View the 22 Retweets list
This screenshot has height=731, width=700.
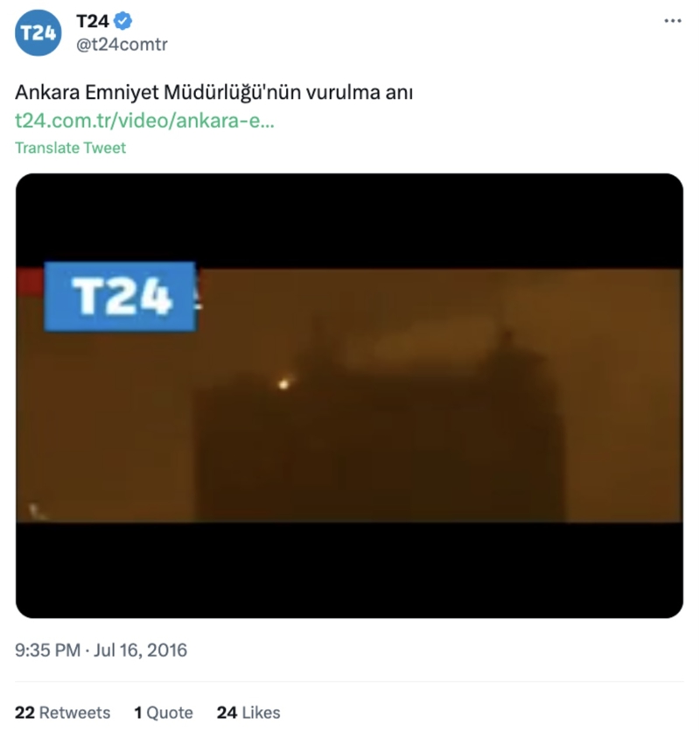(62, 713)
